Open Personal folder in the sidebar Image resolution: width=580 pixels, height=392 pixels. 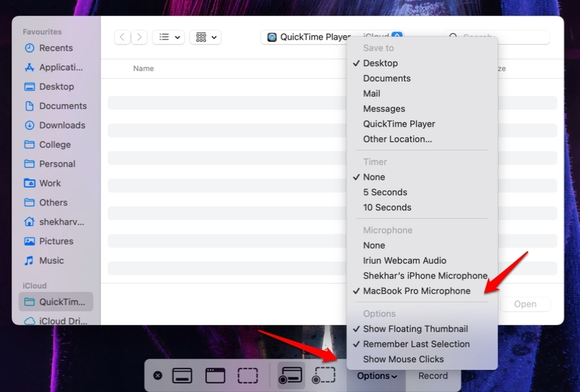[55, 164]
